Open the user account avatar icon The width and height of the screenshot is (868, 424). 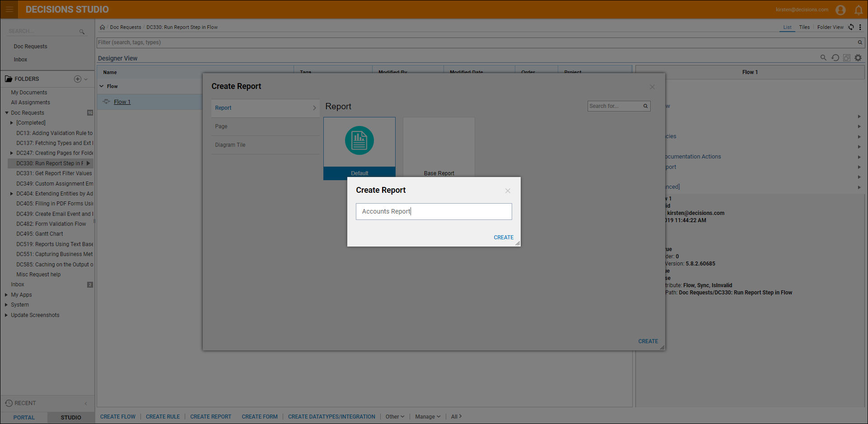840,10
